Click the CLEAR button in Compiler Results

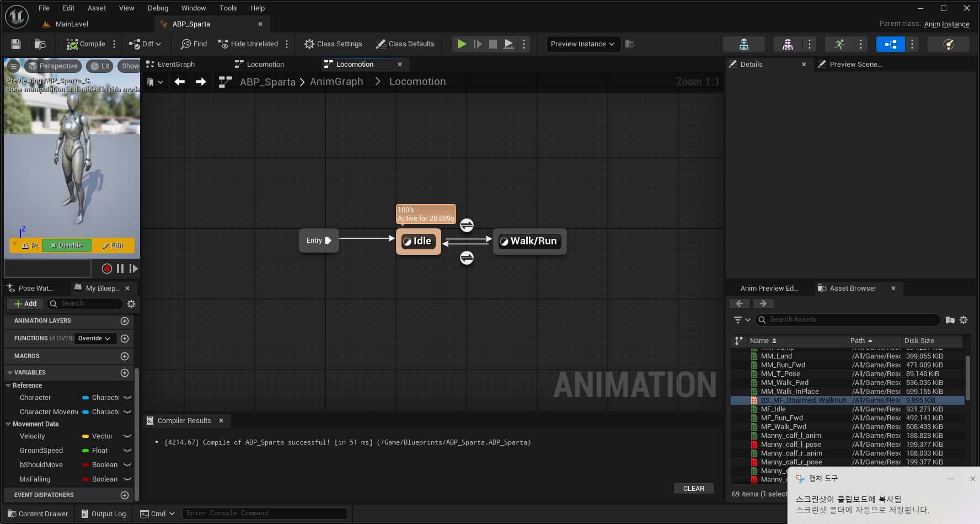click(x=693, y=489)
